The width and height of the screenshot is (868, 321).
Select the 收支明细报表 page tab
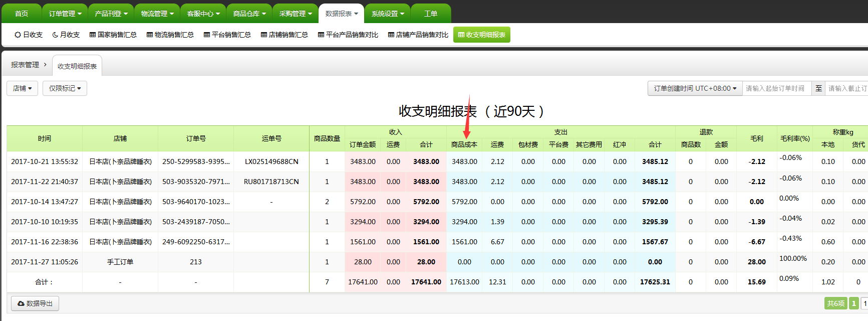pos(77,66)
